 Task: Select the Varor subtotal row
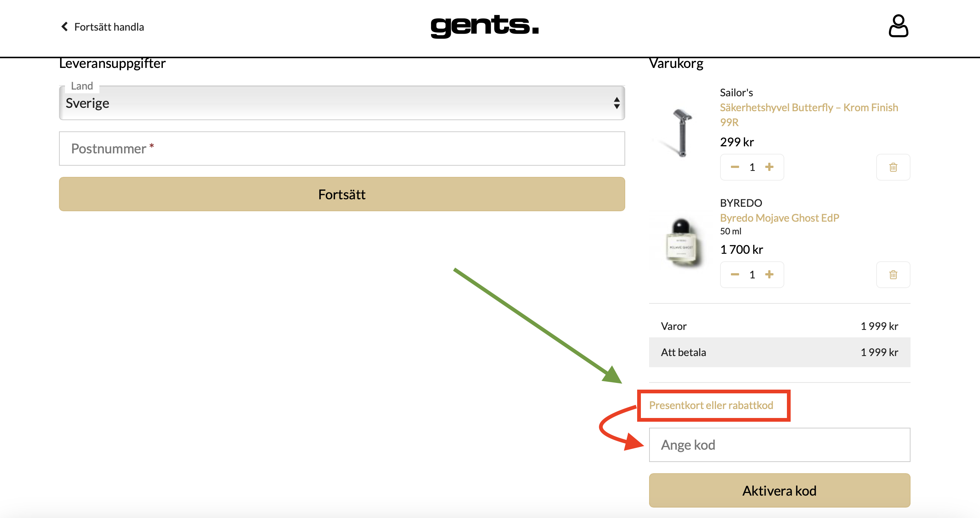click(779, 326)
